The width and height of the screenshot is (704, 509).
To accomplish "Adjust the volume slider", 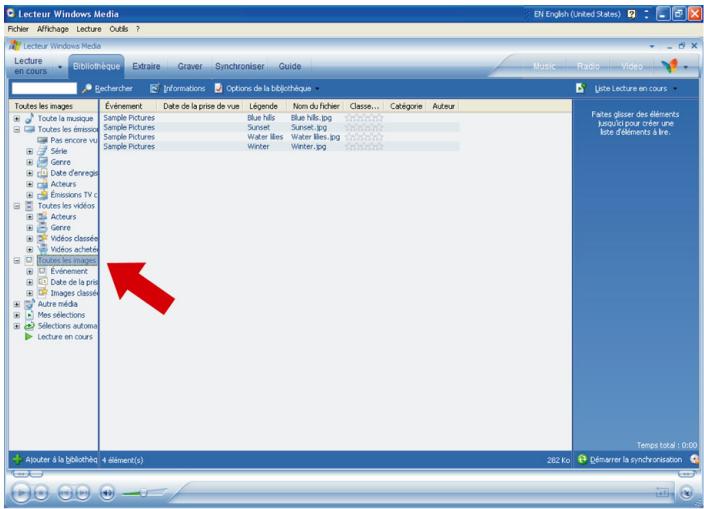I will click(143, 493).
